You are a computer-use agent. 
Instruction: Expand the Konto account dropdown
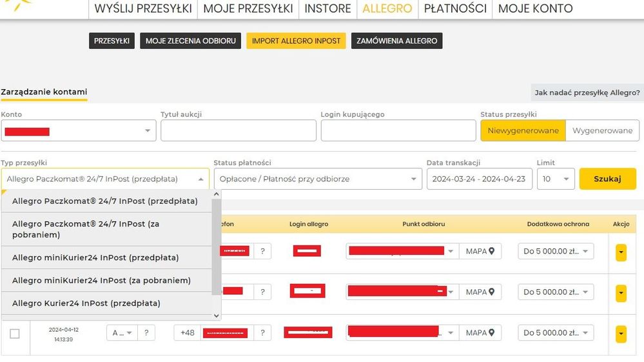coord(79,131)
